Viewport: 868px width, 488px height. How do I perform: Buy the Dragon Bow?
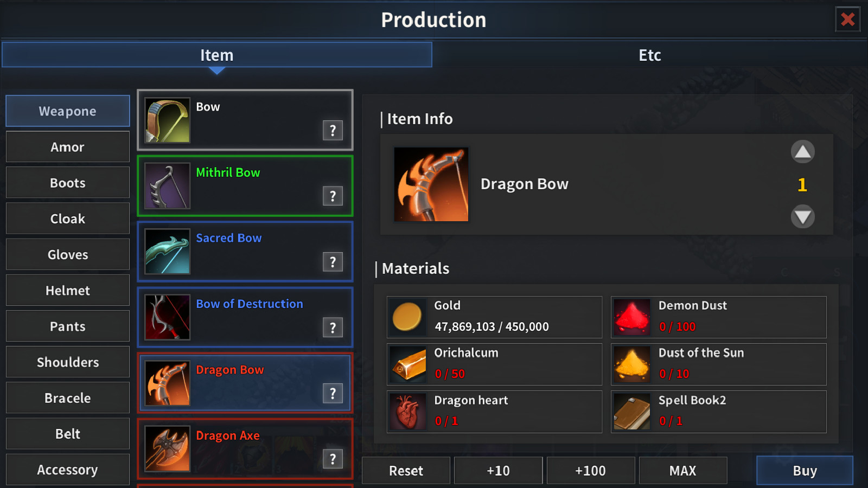point(805,470)
